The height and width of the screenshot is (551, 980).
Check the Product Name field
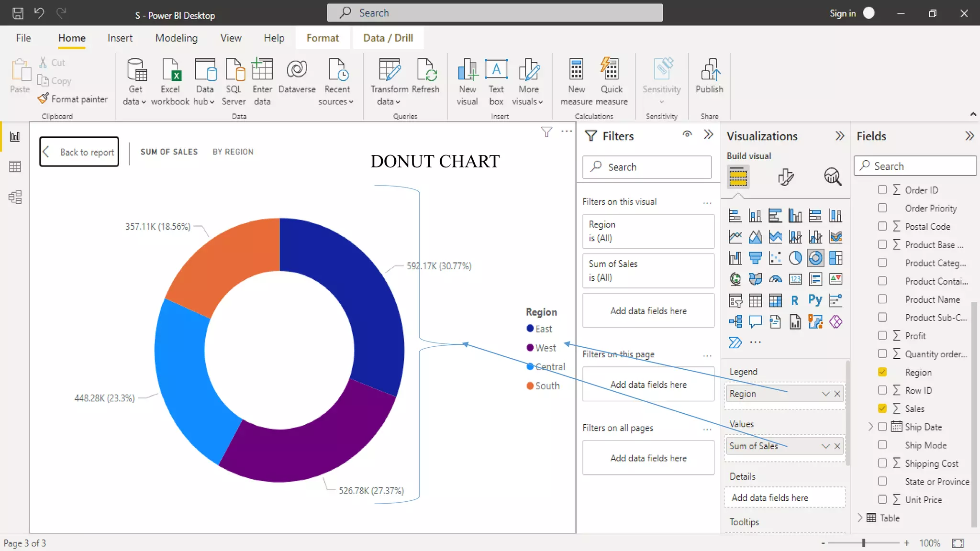pyautogui.click(x=882, y=299)
